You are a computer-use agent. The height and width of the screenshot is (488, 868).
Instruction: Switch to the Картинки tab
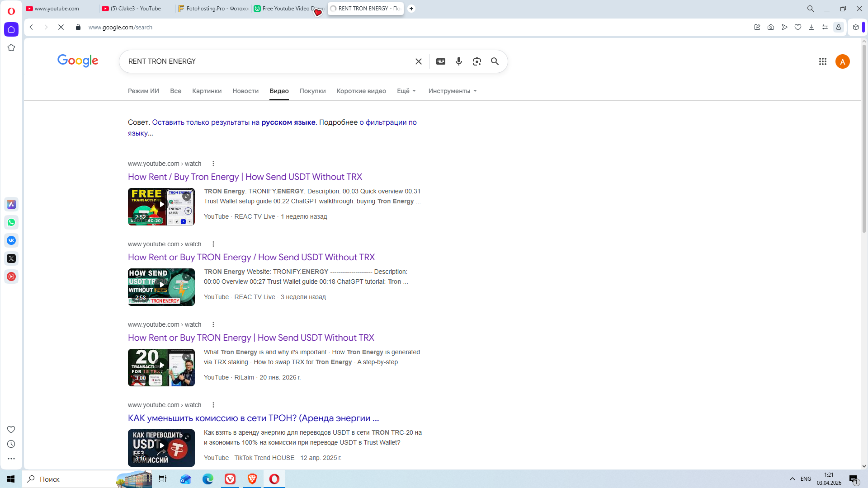point(207,91)
